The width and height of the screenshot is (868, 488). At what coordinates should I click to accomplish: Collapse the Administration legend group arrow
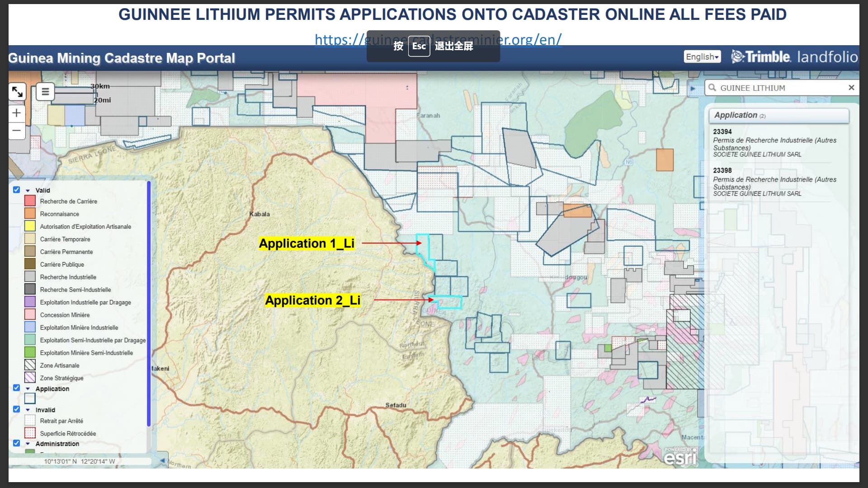(x=28, y=444)
